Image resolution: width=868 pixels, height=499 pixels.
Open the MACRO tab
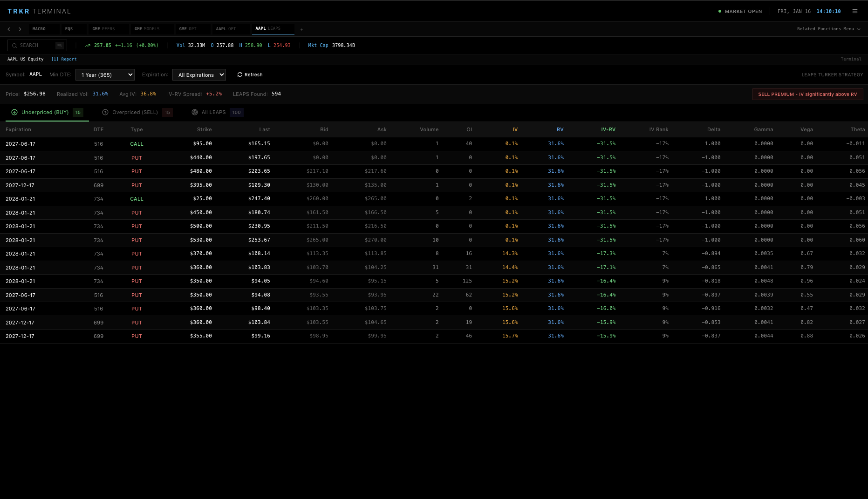pyautogui.click(x=39, y=29)
